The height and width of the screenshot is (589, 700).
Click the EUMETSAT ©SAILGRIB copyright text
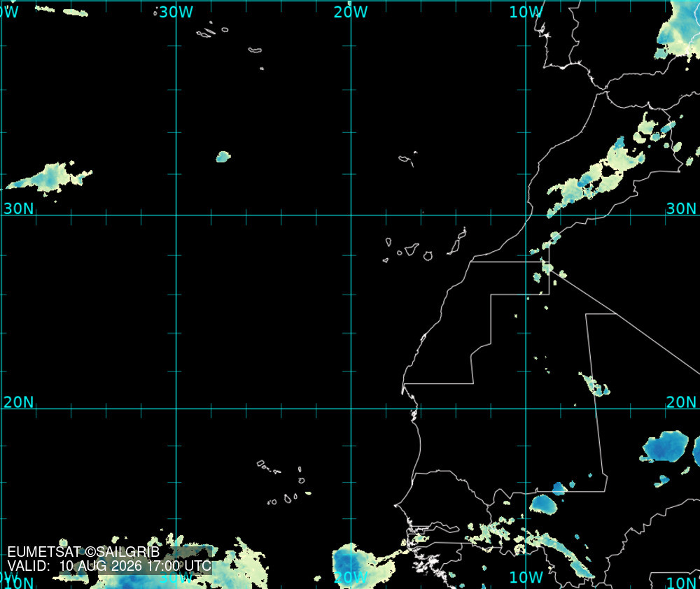(x=83, y=552)
